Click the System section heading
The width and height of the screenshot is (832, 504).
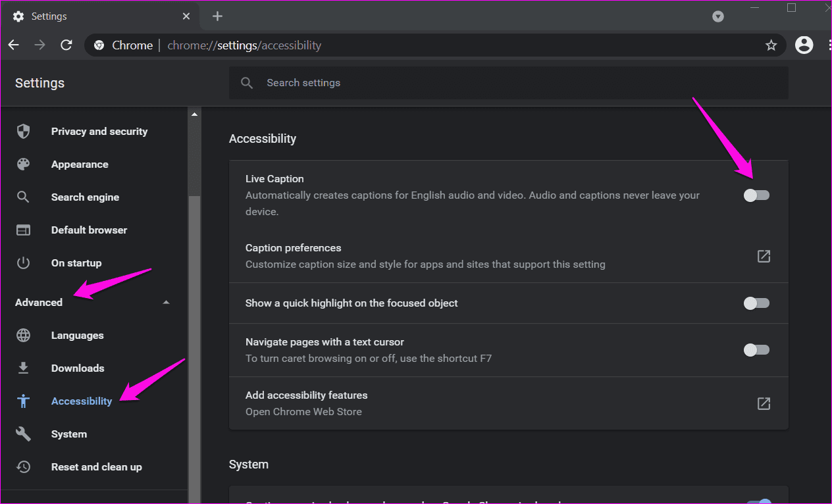(x=249, y=465)
